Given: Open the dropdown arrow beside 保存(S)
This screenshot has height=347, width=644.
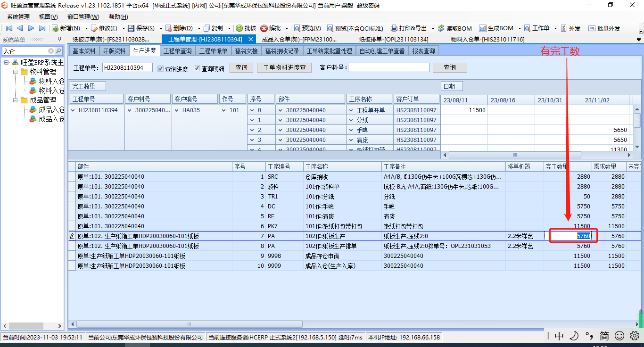Looking at the screenshot, I should [x=161, y=28].
